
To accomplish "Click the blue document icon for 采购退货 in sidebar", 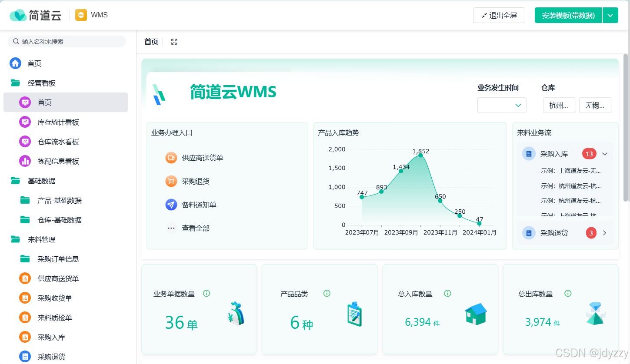I will tap(25, 357).
